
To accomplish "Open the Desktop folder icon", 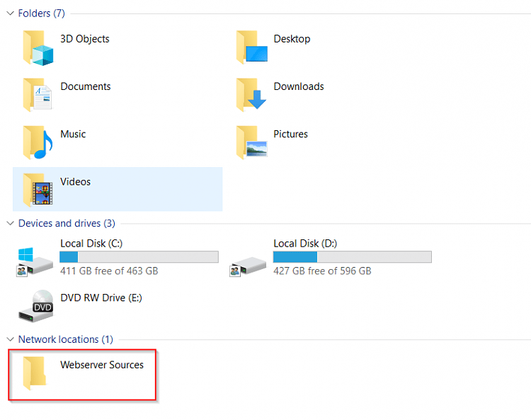I will 251,47.
